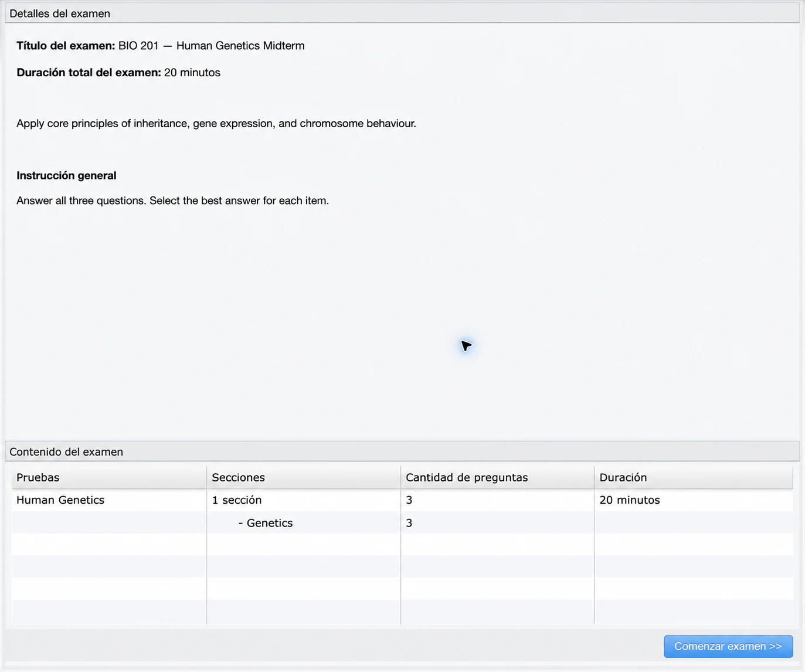
Task: Select the Detalles del examen panel header
Action: [x=402, y=13]
